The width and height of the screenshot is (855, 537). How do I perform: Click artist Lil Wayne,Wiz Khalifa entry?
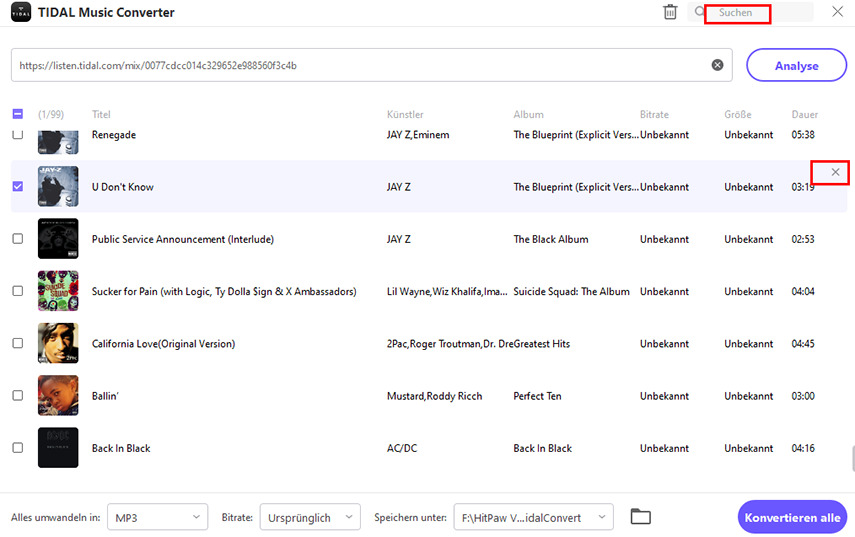(447, 292)
